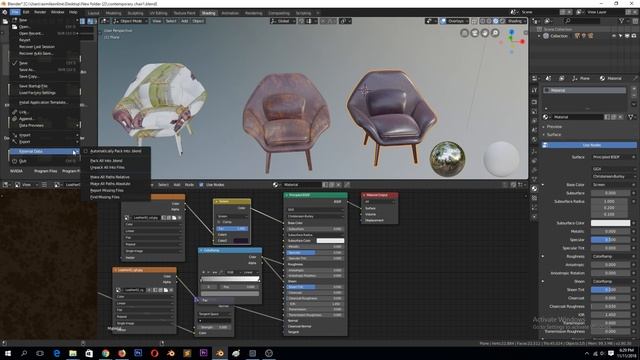
Task: Click the Use Nodes button in properties
Action: 589,145
